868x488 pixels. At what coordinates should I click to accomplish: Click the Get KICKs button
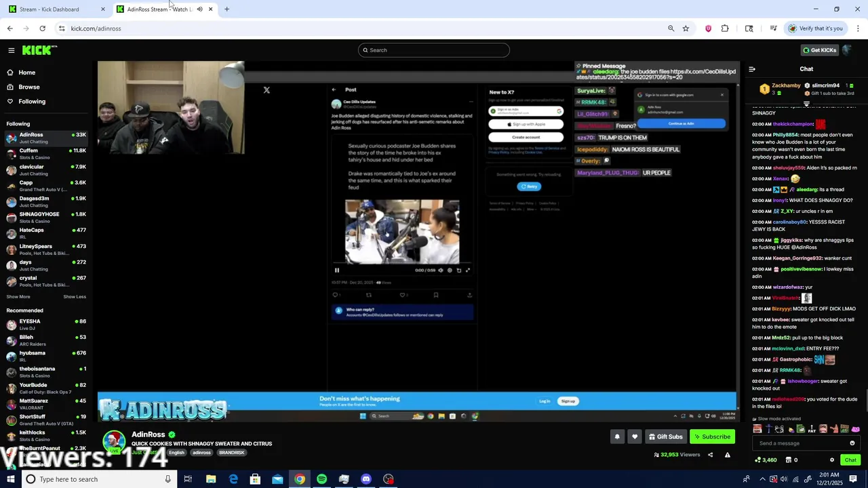coord(819,50)
